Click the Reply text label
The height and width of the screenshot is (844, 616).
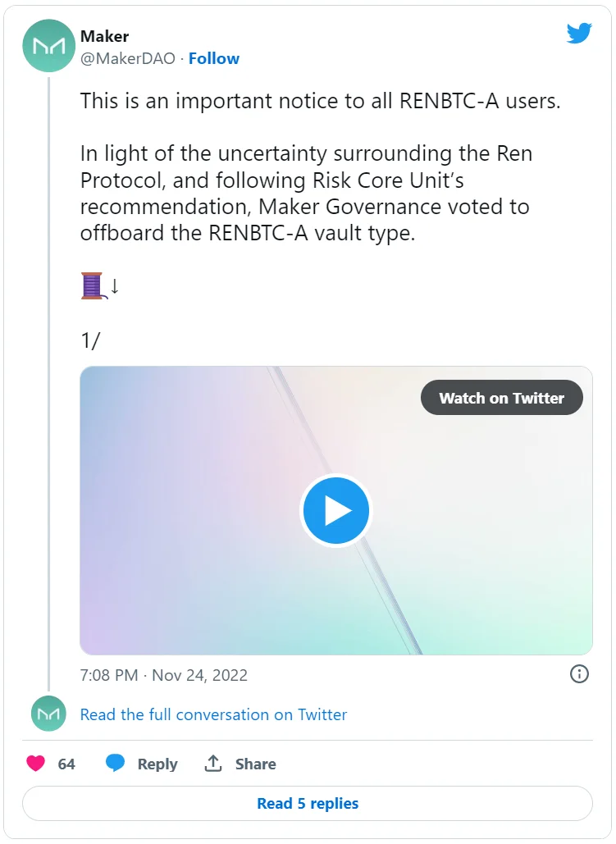pos(157,764)
